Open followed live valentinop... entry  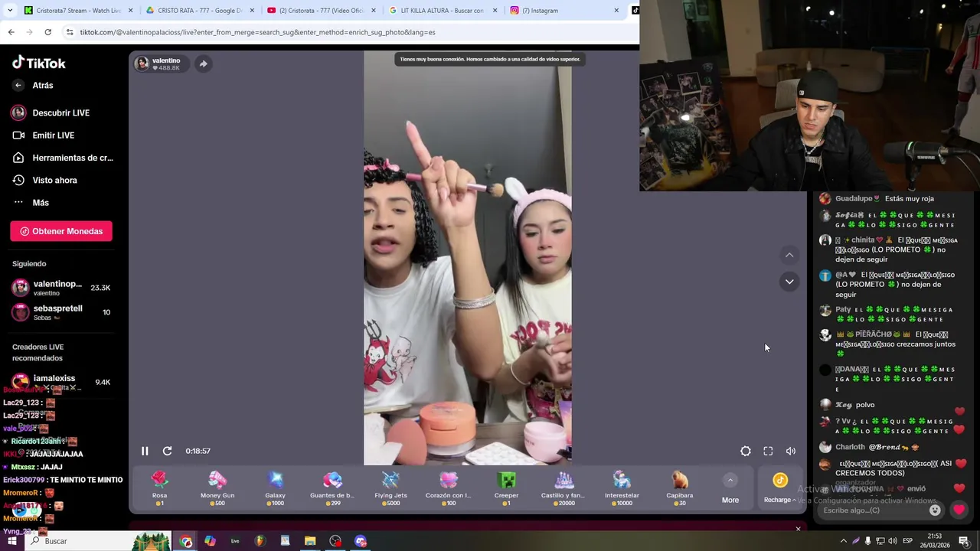pyautogui.click(x=61, y=288)
